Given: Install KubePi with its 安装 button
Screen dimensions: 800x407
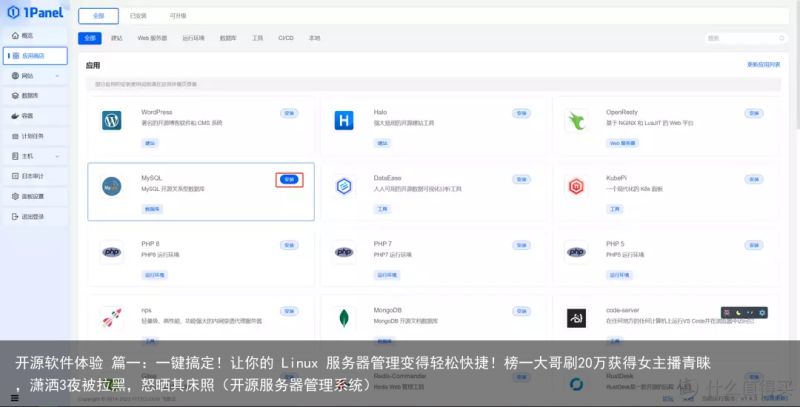Looking at the screenshot, I should coord(754,180).
